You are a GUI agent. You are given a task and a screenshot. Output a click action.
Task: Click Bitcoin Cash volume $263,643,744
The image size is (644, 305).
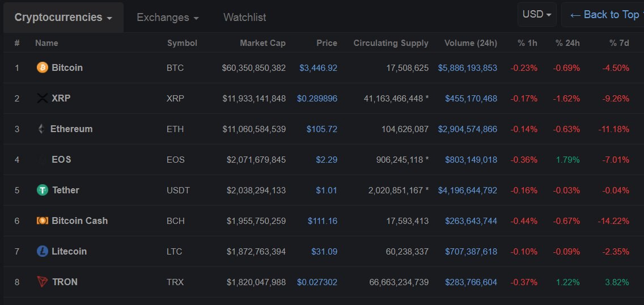[471, 221]
